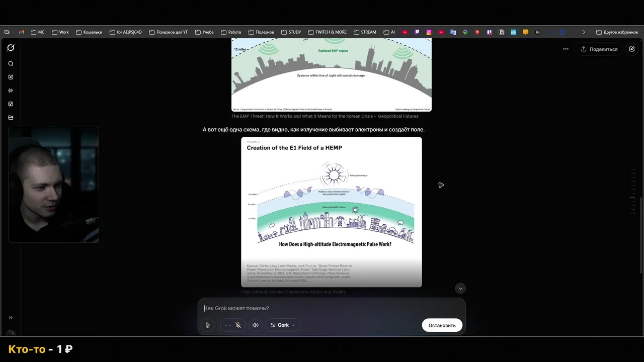Open the Grok logo home icon
The height and width of the screenshot is (362, 644).
point(11,48)
